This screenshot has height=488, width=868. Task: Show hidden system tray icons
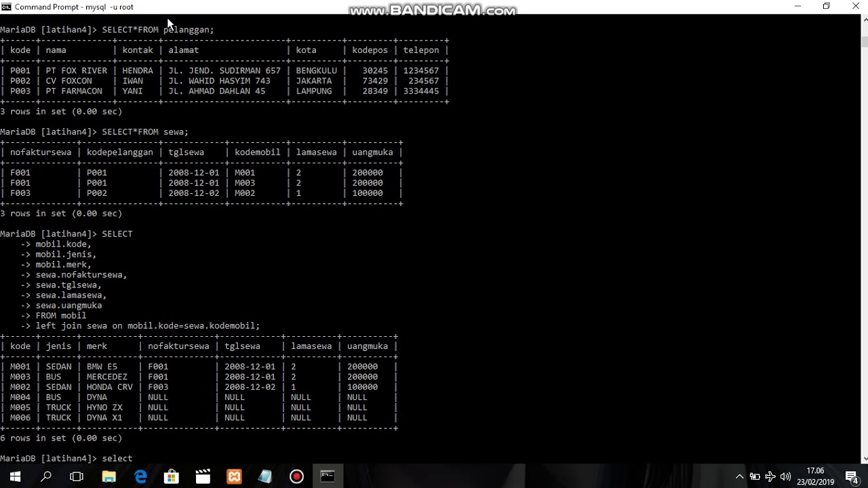739,476
